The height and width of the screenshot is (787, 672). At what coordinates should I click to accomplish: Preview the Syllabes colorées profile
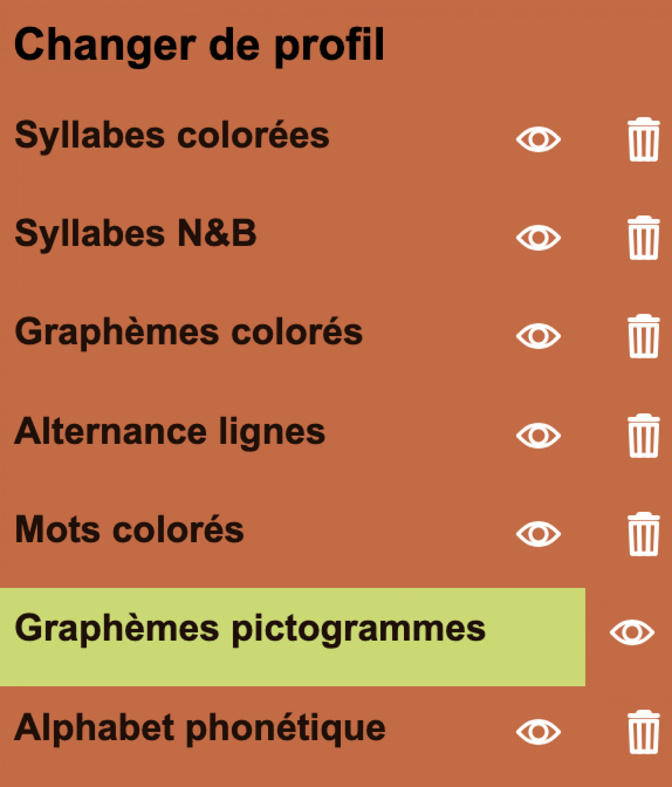[x=538, y=139]
